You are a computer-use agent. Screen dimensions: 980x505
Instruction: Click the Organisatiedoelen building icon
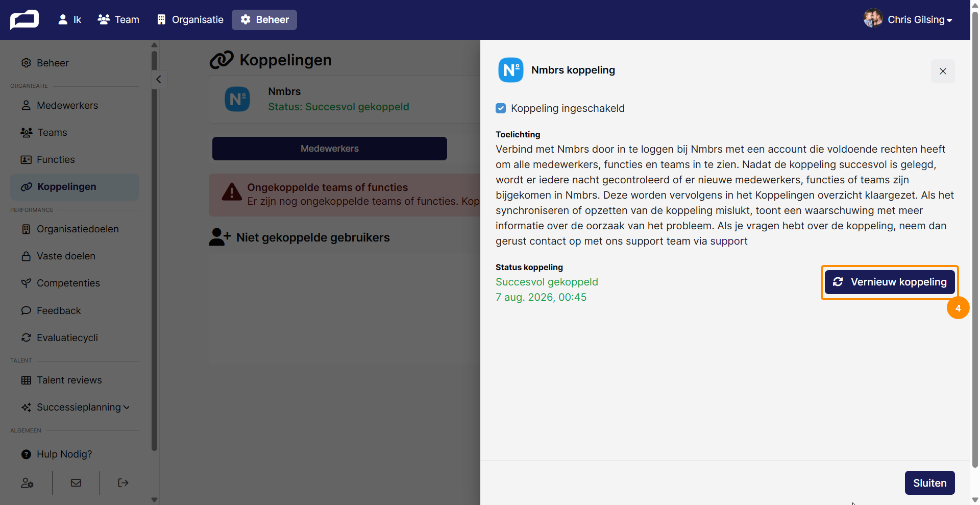pyautogui.click(x=26, y=229)
